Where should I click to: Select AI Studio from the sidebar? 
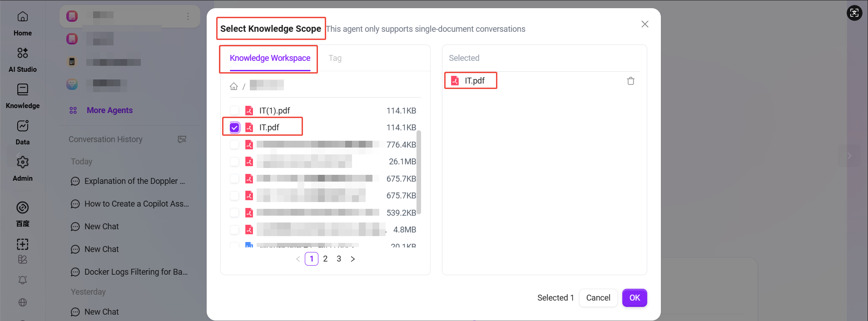tap(22, 58)
